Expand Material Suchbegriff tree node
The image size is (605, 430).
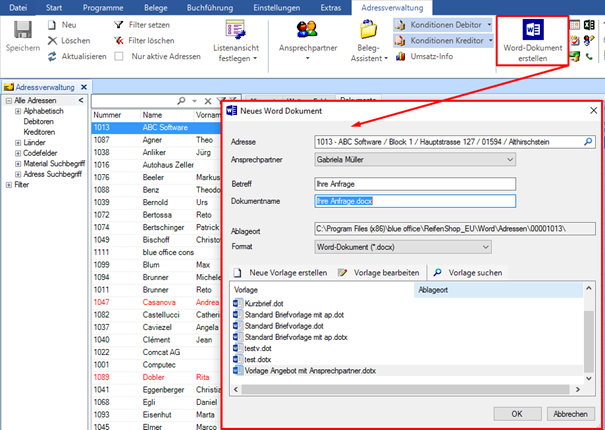click(18, 164)
